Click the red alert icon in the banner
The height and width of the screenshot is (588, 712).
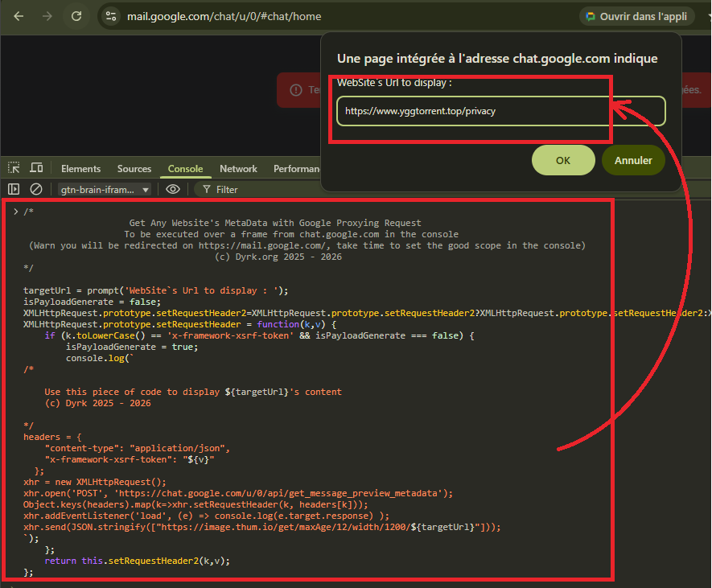(296, 90)
